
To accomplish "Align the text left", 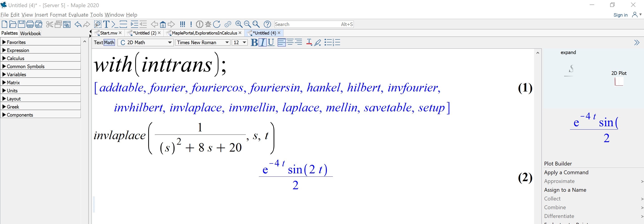I will click(x=282, y=43).
